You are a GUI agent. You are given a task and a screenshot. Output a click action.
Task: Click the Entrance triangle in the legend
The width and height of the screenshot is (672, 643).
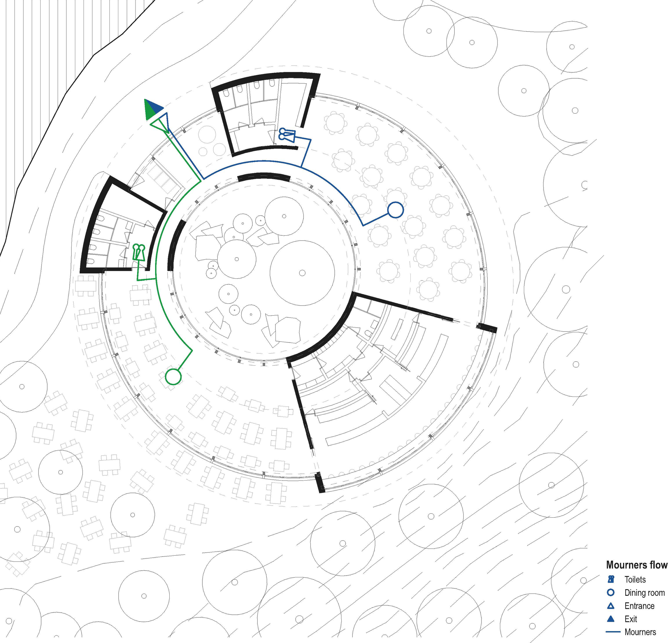[x=610, y=606]
